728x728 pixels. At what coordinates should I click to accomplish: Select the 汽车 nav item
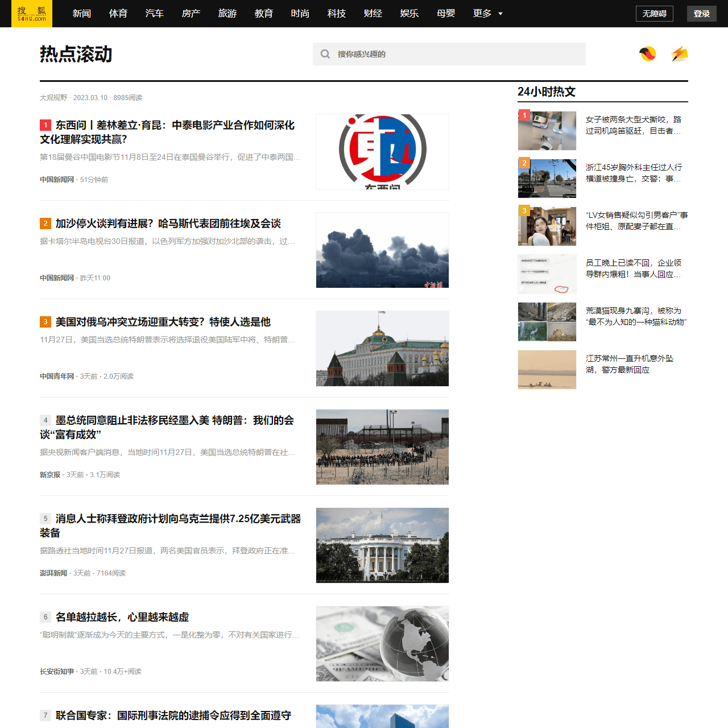tap(155, 14)
